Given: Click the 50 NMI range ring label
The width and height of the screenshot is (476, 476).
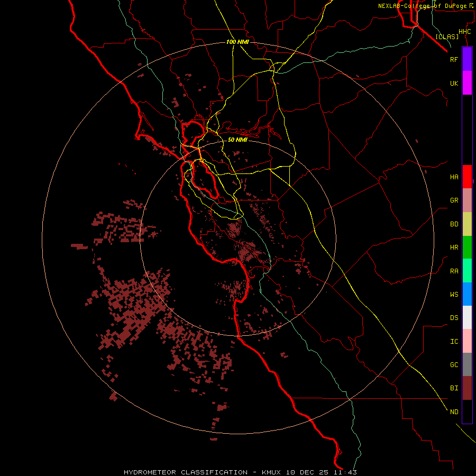Looking at the screenshot, I should pyautogui.click(x=237, y=140).
